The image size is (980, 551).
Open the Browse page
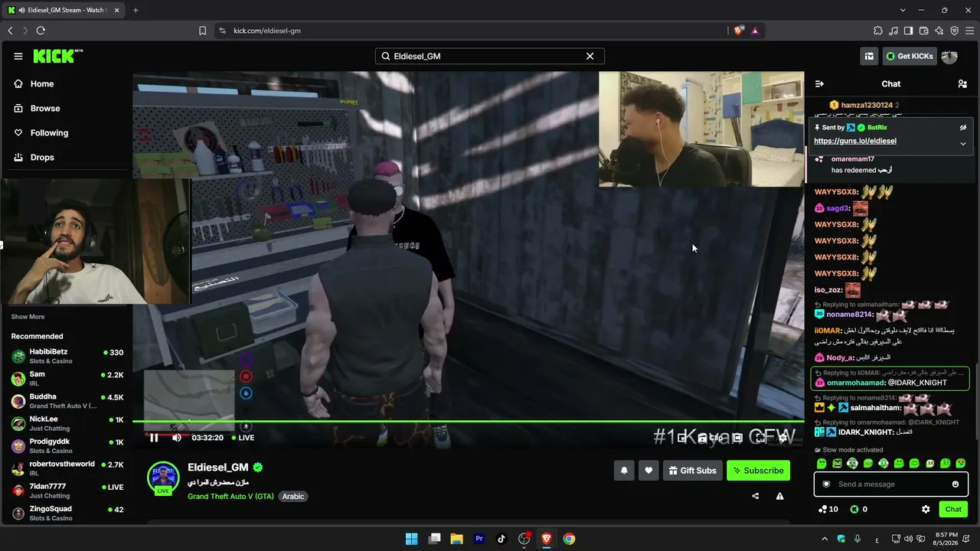45,108
